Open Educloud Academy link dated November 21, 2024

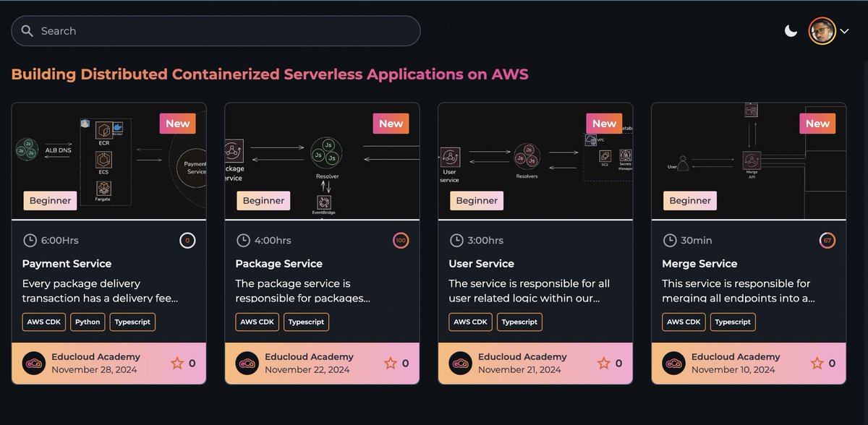click(x=522, y=356)
